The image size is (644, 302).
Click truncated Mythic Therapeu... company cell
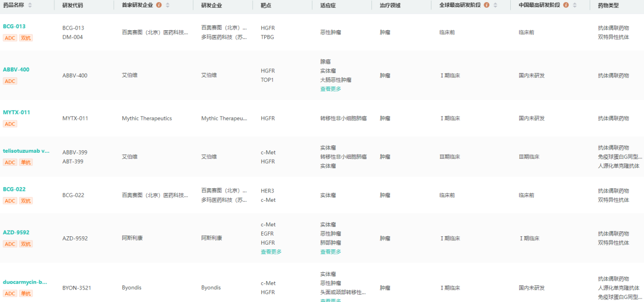224,118
